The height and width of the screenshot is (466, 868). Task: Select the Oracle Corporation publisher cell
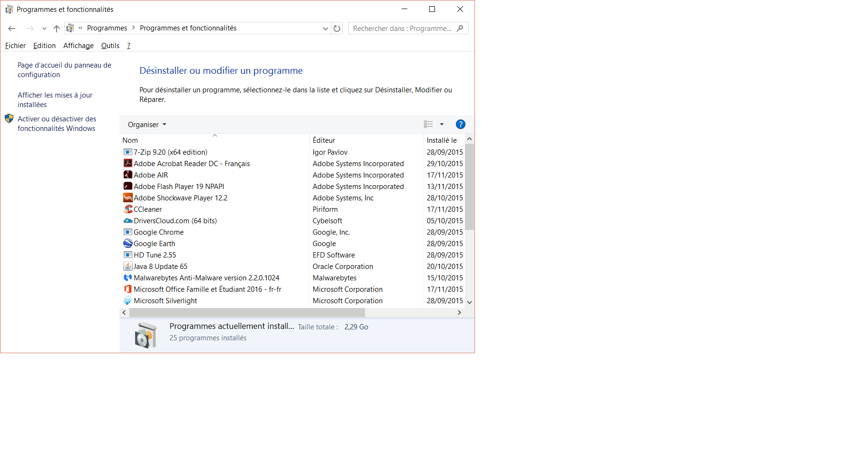click(343, 267)
